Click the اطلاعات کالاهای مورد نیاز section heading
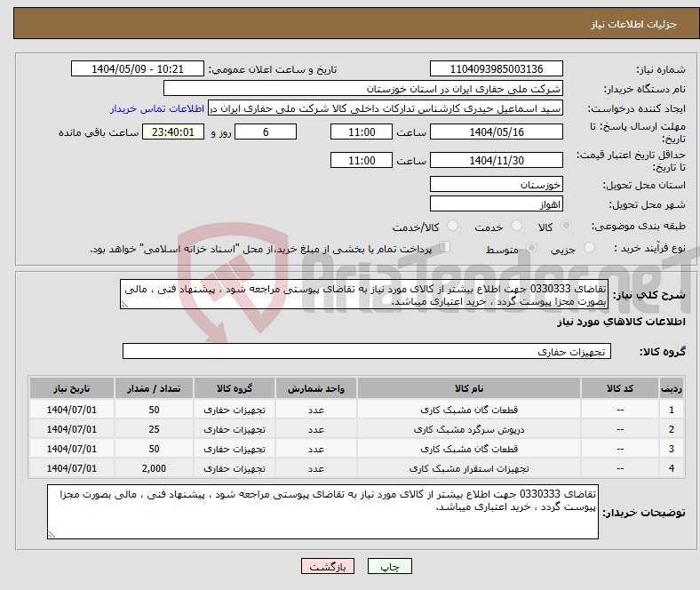The width and height of the screenshot is (700, 590). click(621, 322)
